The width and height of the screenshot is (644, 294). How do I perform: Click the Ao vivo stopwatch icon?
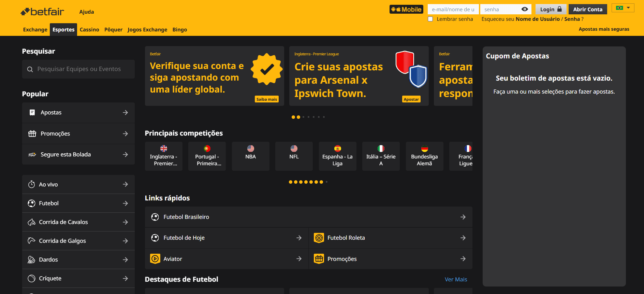pos(31,184)
